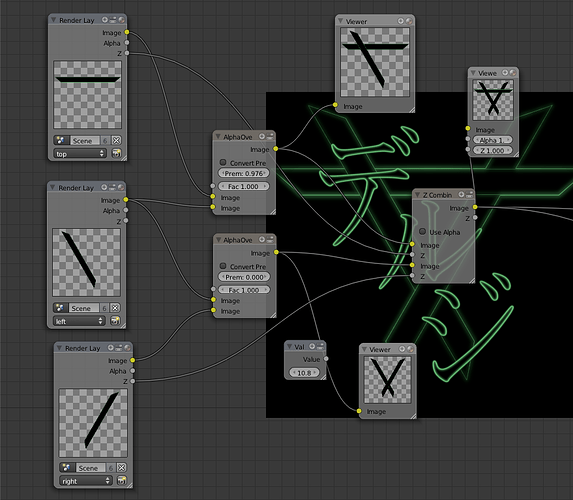Click Scene name field on 'right' layer node
The height and width of the screenshot is (500, 573).
tap(90, 467)
